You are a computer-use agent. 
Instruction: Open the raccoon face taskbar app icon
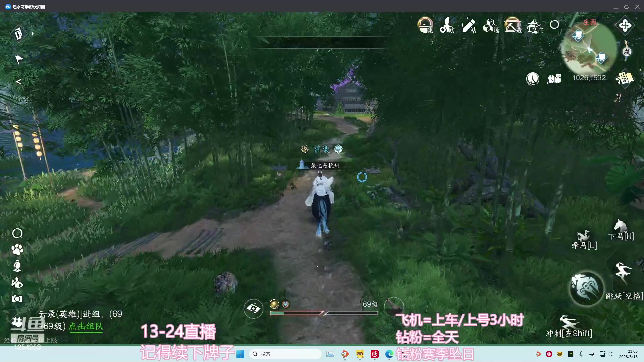[x=360, y=354]
